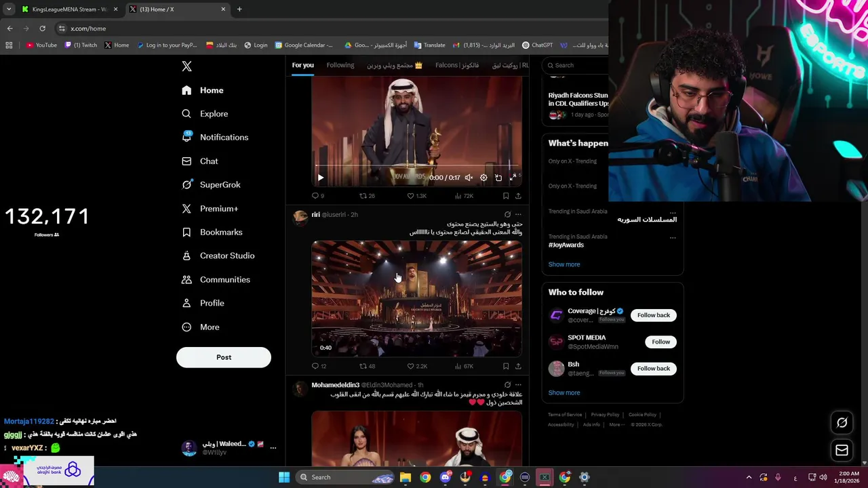This screenshot has height=488, width=868.
Task: Open more options on Mohamedeldin3's post
Action: [x=518, y=385]
